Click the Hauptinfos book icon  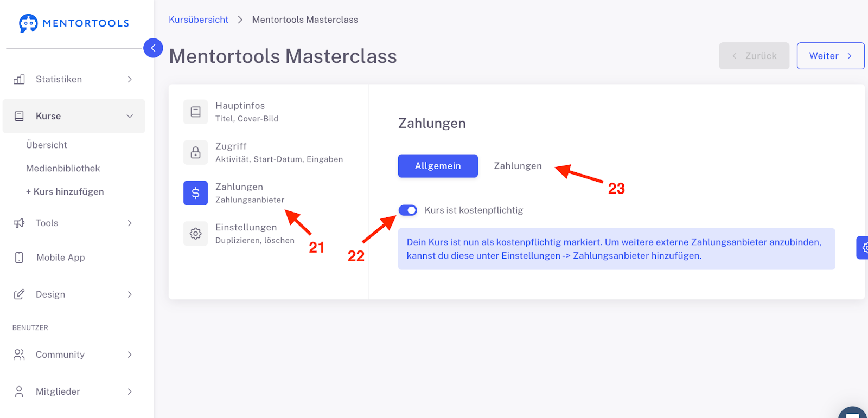click(x=195, y=112)
